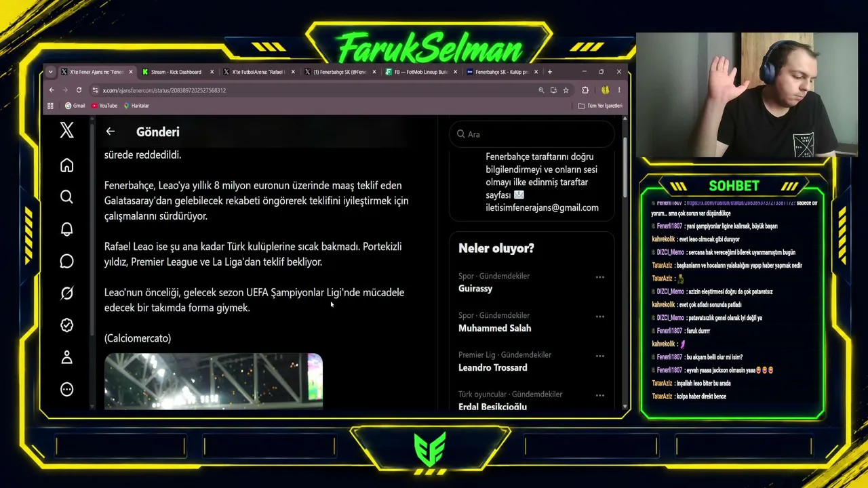The width and height of the screenshot is (868, 488).
Task: Open the X logo home link
Action: pyautogui.click(x=66, y=130)
